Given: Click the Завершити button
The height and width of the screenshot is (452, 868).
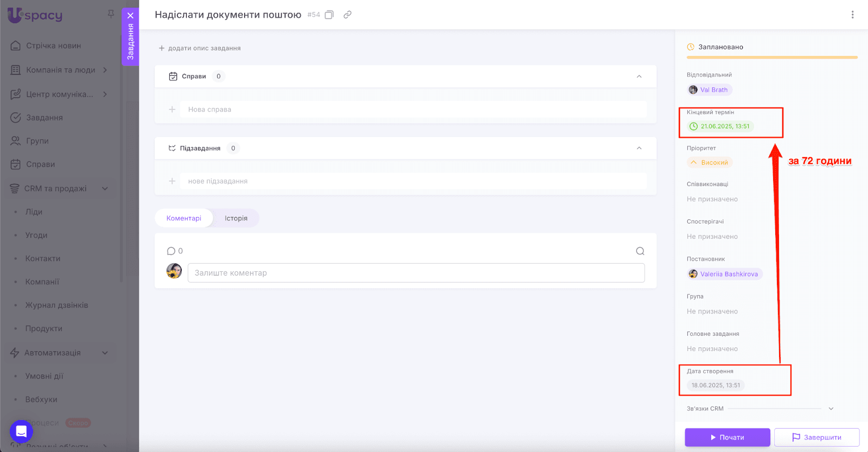Looking at the screenshot, I should 817,437.
